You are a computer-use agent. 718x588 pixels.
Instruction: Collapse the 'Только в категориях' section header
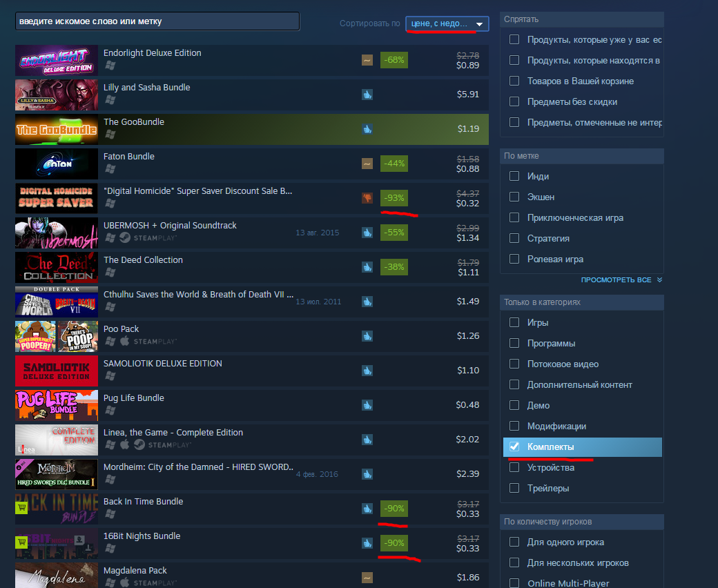coord(581,302)
